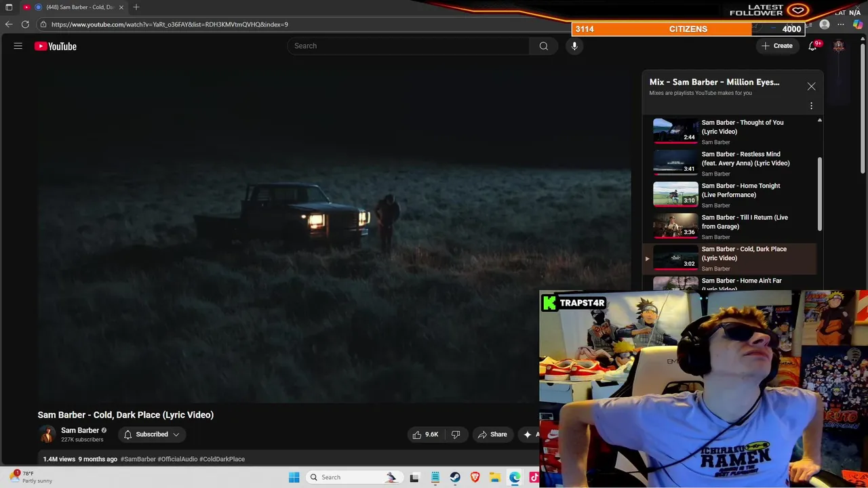This screenshot has width=868, height=488.
Task: Open Task View on the taskbar
Action: tap(414, 477)
